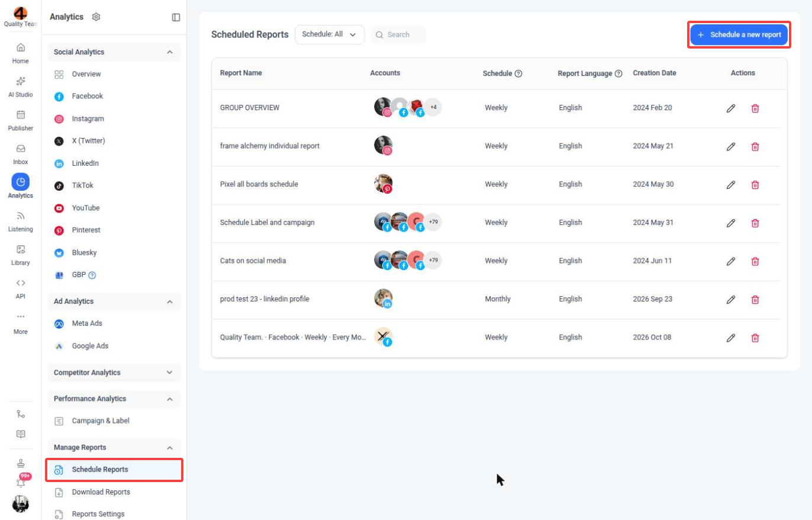Screen dimensions: 812x520
Task: Expand the Competitor Analytics section
Action: click(x=170, y=373)
